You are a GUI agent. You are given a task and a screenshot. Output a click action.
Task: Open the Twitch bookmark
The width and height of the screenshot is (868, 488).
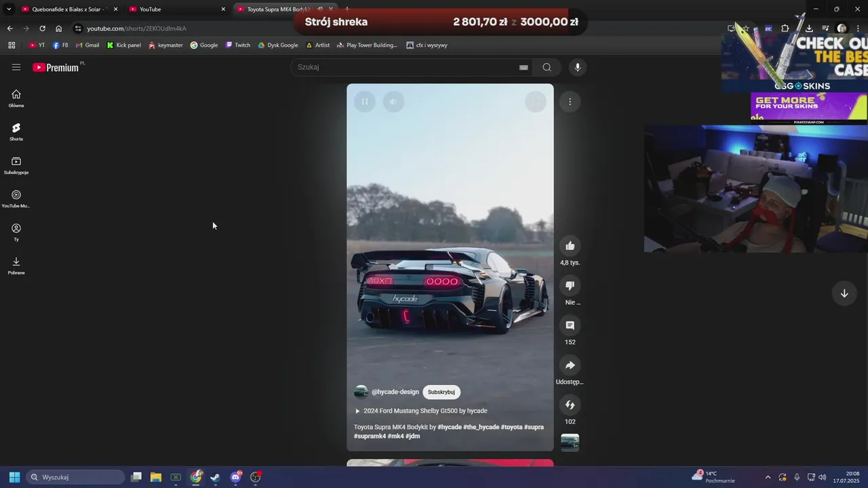[238, 45]
